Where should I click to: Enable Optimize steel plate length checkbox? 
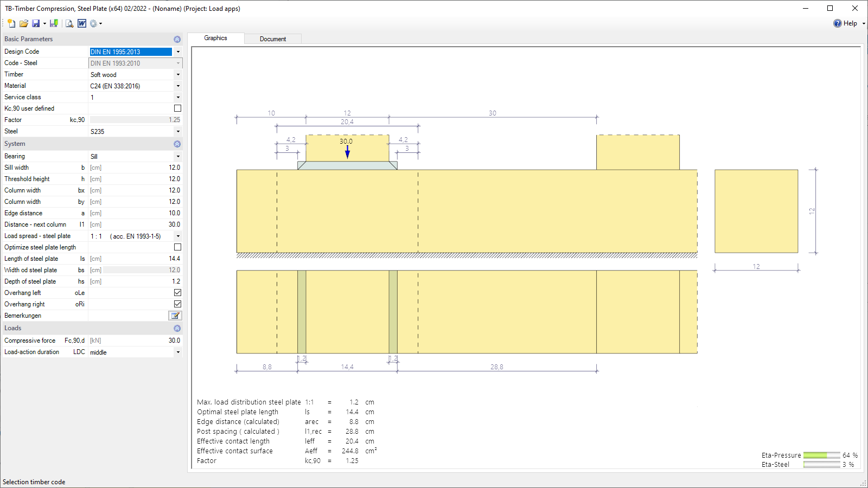(177, 247)
